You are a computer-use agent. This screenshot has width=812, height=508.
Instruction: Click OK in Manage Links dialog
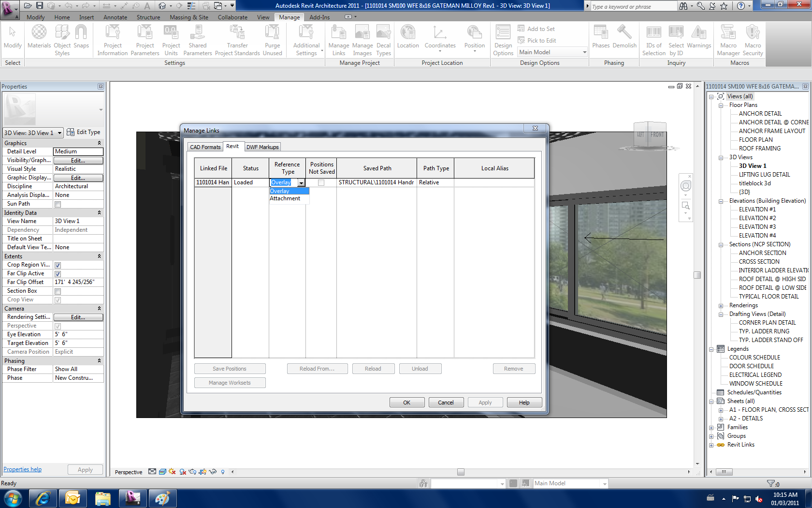tap(407, 403)
